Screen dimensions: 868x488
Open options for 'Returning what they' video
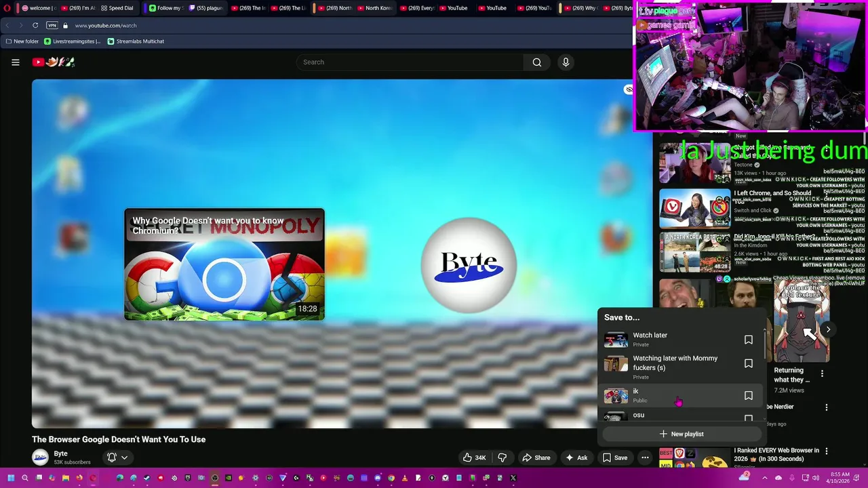point(822,373)
